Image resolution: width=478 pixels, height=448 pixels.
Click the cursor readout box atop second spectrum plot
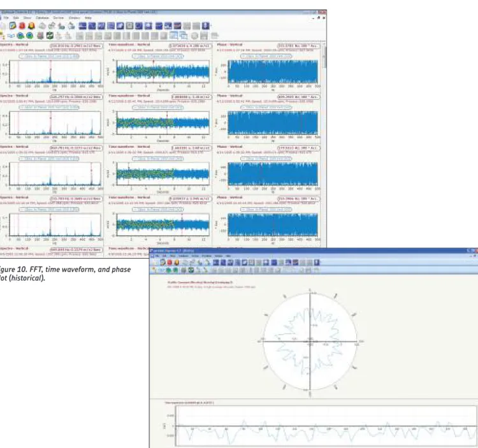tap(75, 97)
